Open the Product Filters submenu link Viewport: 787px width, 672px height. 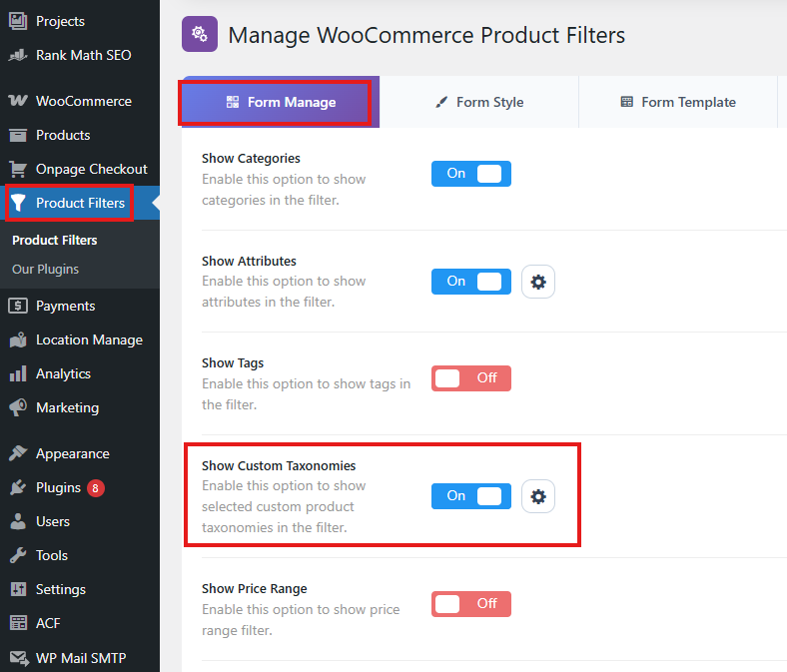(x=55, y=241)
